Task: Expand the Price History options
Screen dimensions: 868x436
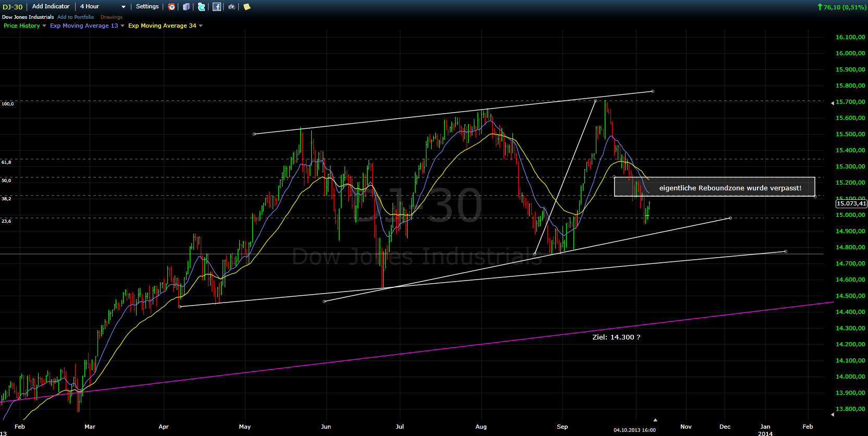Action: coord(44,26)
